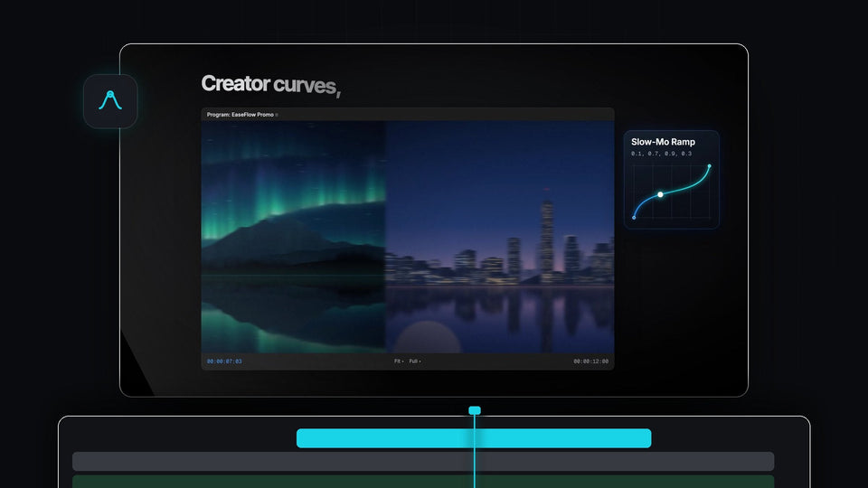This screenshot has width=868, height=488.
Task: Select the top-right end point of the curve
Action: (709, 165)
